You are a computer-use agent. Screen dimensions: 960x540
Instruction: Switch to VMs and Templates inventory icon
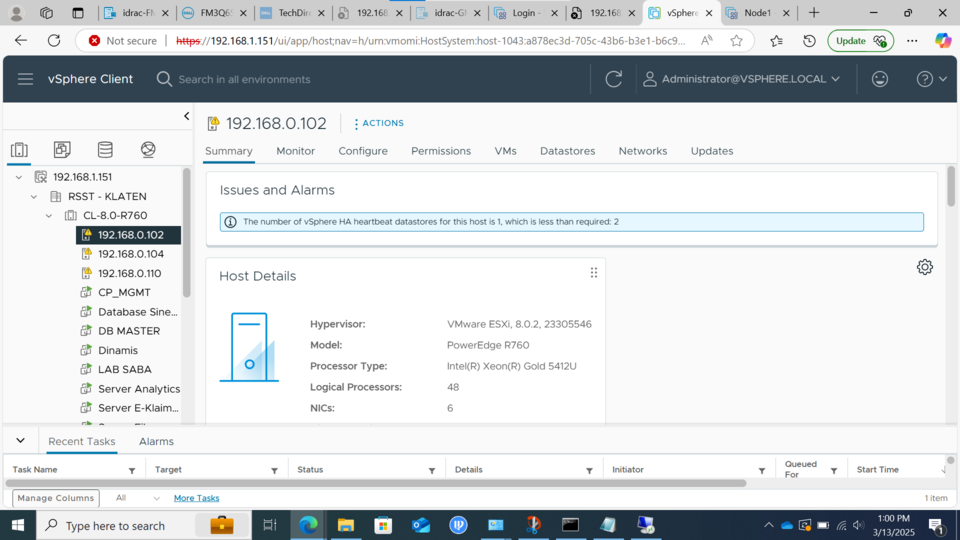[62, 150]
